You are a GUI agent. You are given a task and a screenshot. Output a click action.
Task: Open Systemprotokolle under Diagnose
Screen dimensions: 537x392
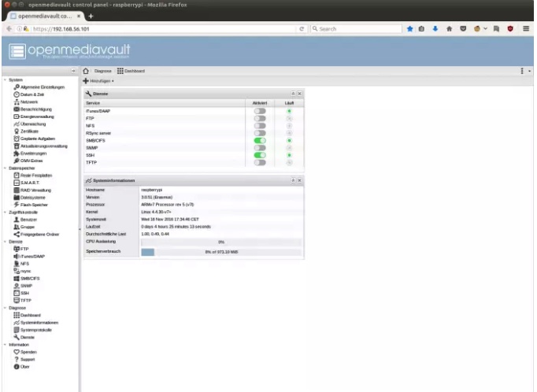click(x=32, y=330)
